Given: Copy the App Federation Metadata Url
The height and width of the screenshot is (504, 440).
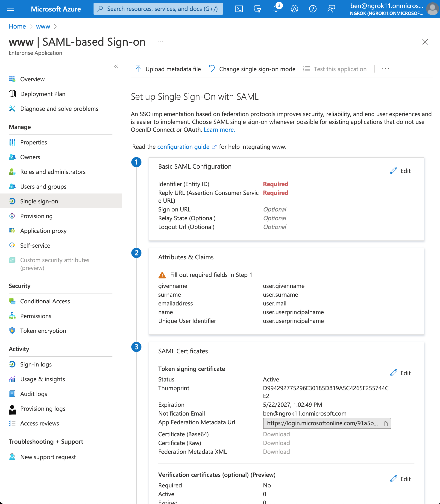Looking at the screenshot, I should 385,423.
